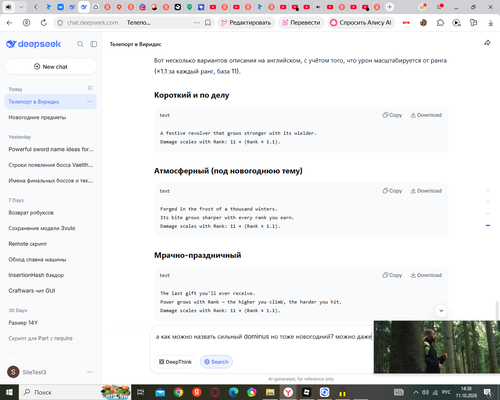Select the highlighted blue message navigation marker

pyautogui.click(x=488, y=226)
